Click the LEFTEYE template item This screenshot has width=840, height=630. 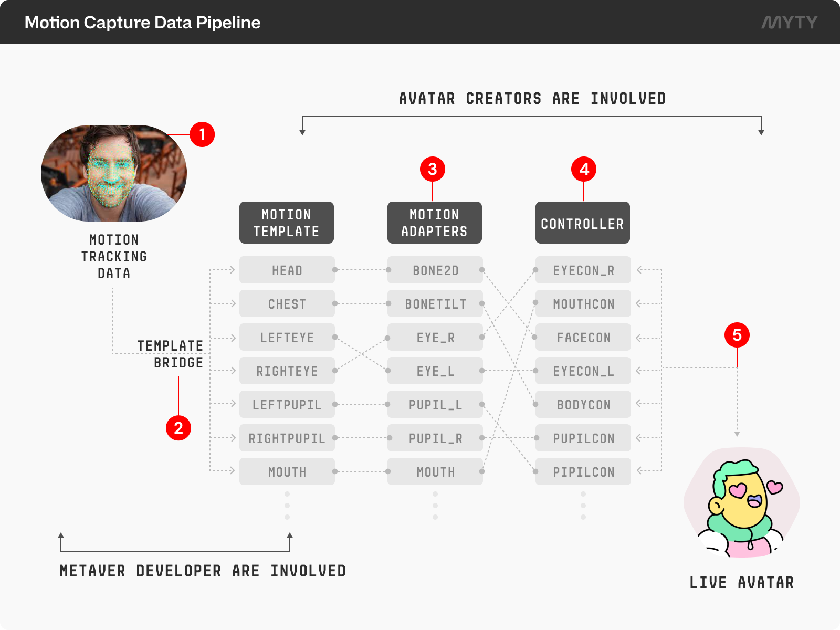tap(287, 337)
